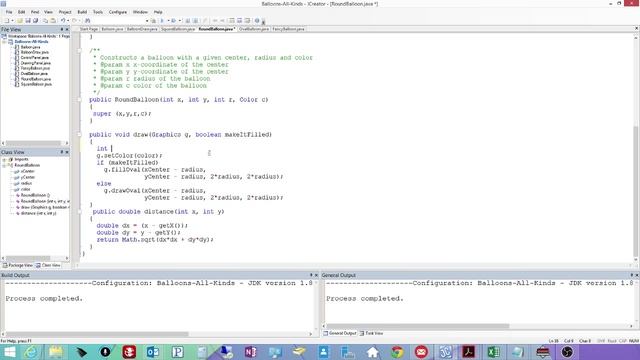Open the dropdown arrow next to New file
The height and width of the screenshot is (360, 640).
point(12,21)
